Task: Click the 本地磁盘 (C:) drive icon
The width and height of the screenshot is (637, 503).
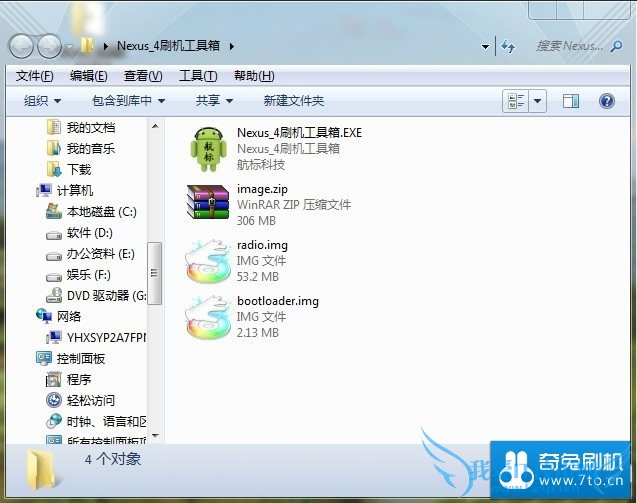Action: (54, 211)
